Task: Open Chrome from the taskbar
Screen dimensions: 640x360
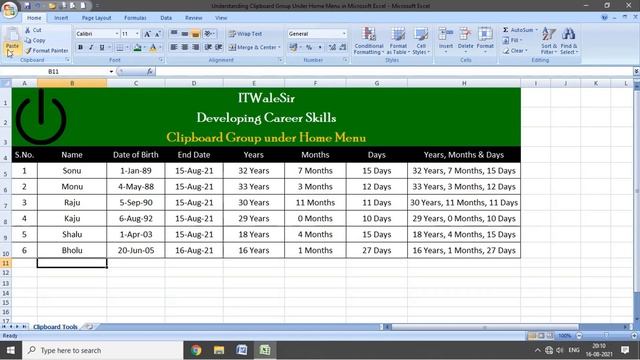Action: pos(196,350)
